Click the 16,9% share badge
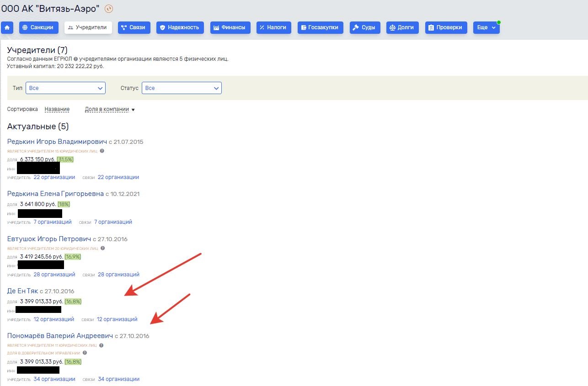This screenshot has height=386, width=588. [73, 257]
